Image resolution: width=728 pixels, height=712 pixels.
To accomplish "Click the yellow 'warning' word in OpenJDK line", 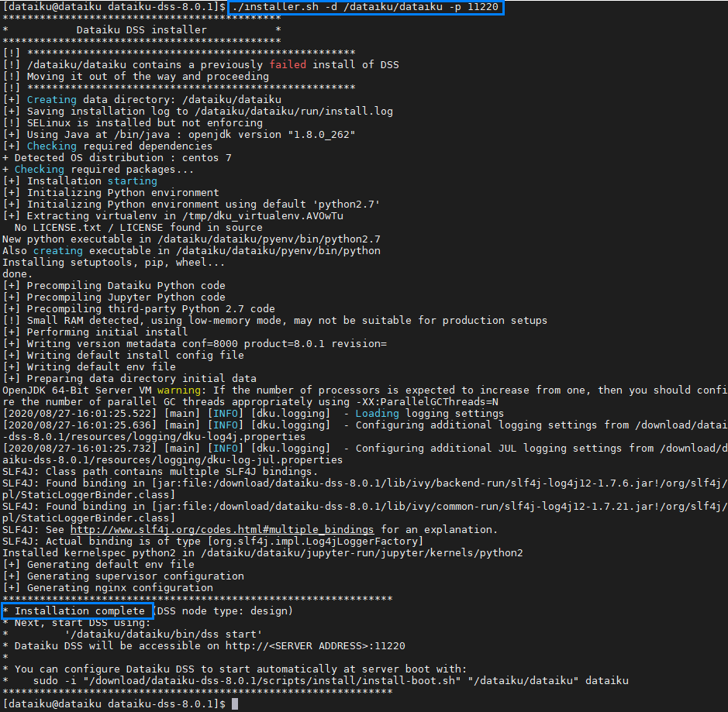I will pos(179,390).
